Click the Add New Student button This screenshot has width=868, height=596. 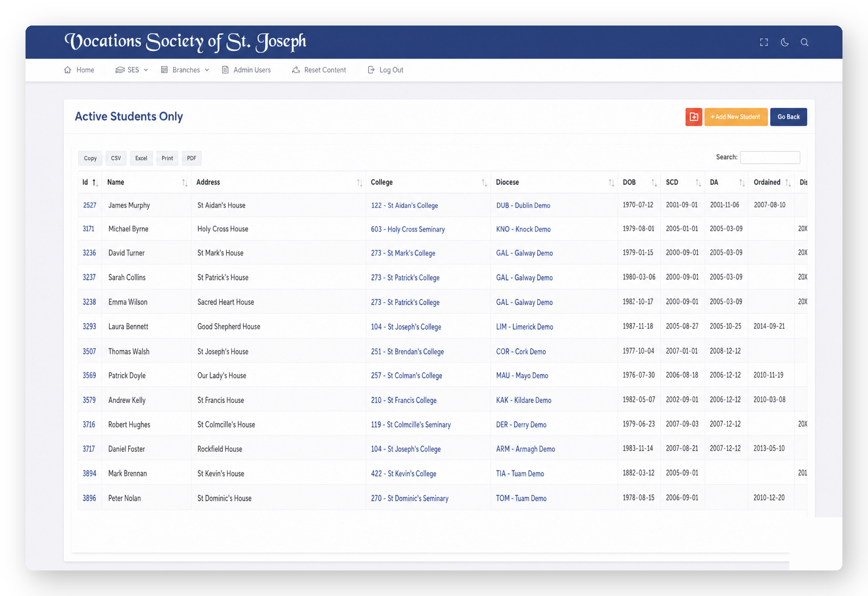[x=736, y=117]
